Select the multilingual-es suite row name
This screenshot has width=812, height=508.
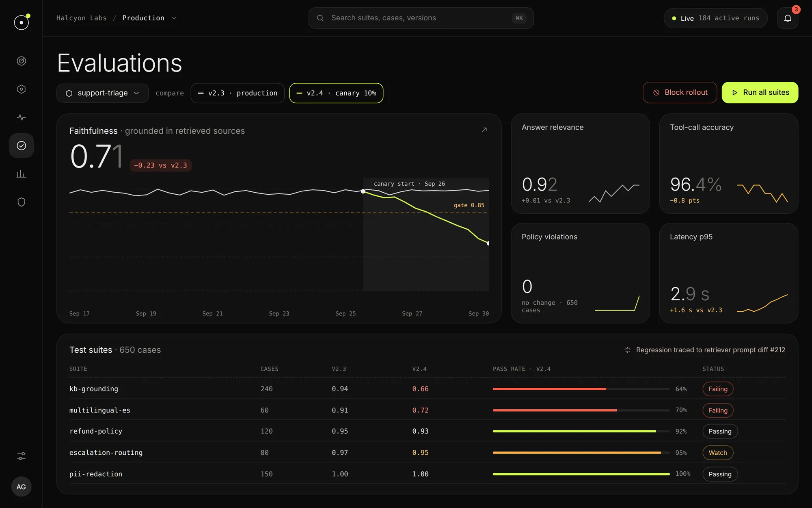point(100,410)
